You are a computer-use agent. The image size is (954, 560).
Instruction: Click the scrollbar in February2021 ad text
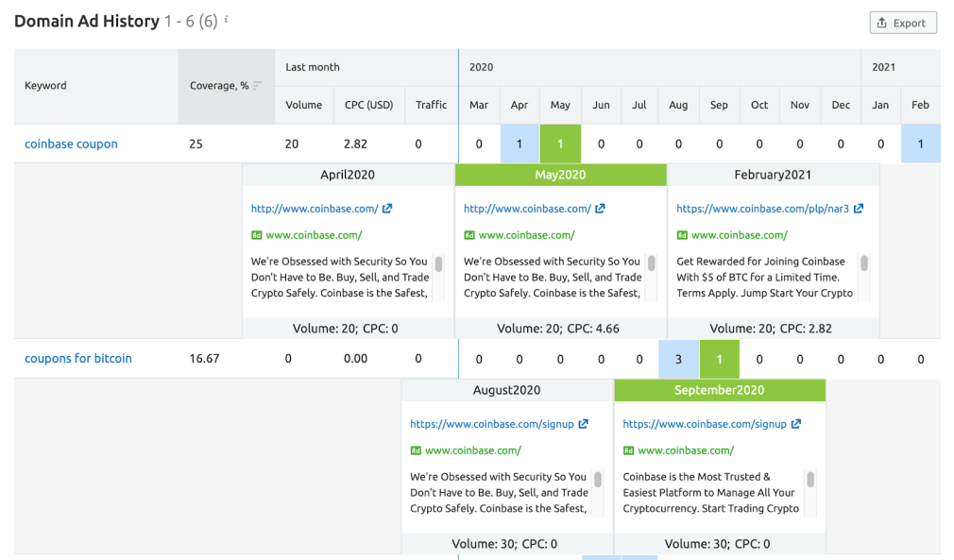(863, 264)
